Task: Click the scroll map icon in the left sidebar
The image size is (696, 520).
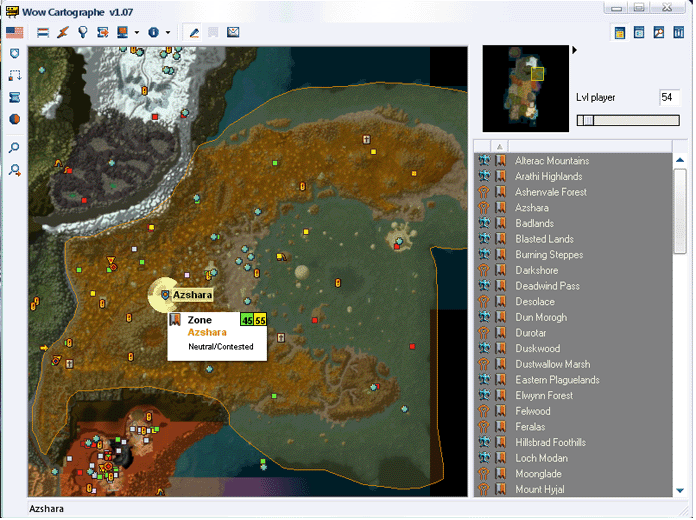Action: pos(15,97)
